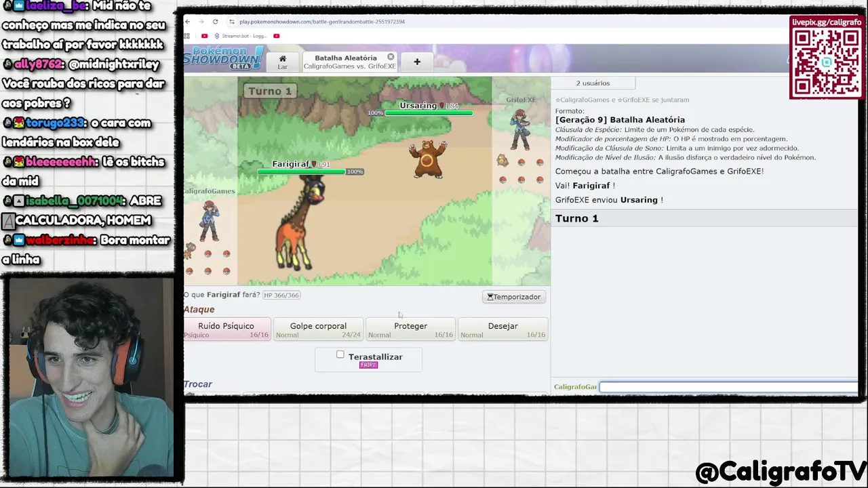Click the Vai! Farigiraf log line
Screen dimensions: 868x488
[585, 186]
